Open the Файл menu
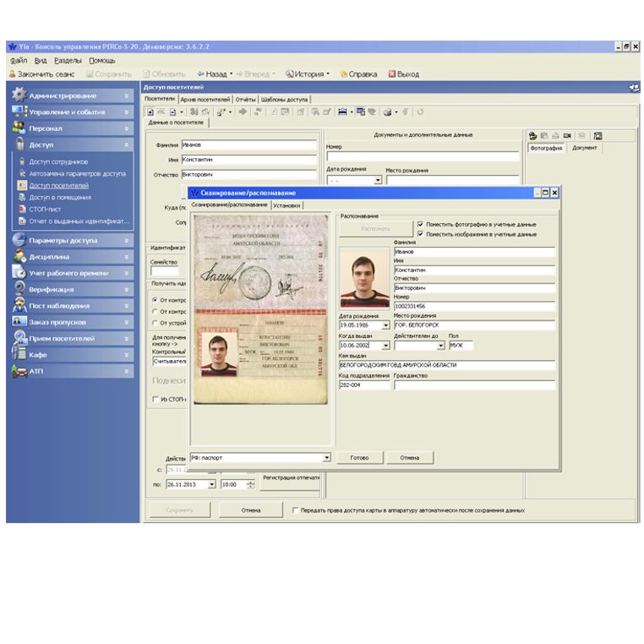Image resolution: width=644 pixels, height=644 pixels. click(19, 60)
